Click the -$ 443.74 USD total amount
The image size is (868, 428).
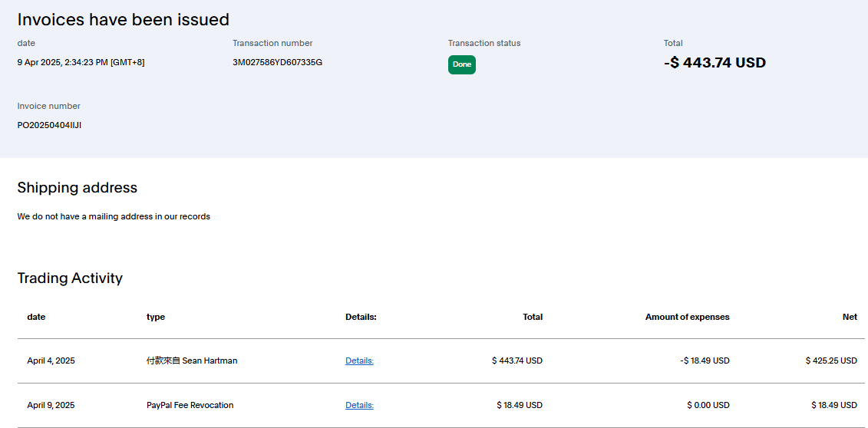(x=715, y=63)
